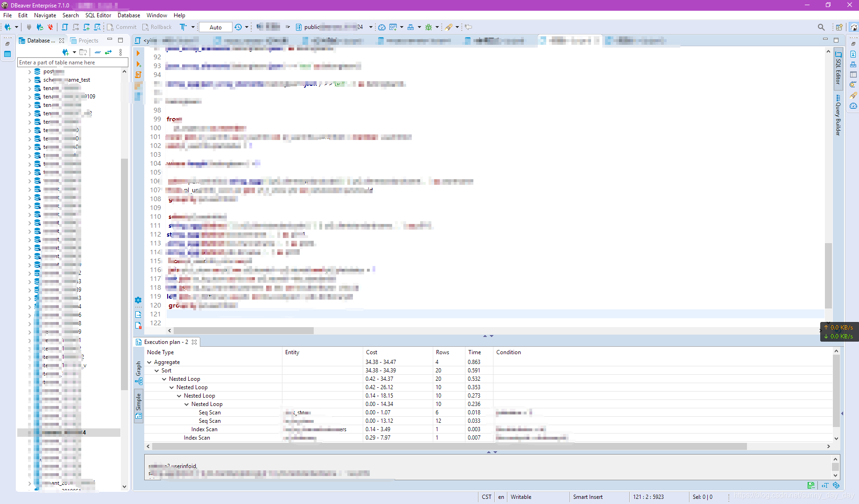Viewport: 859px width, 504px height.
Task: Click the table name filter input field
Action: pyautogui.click(x=72, y=62)
